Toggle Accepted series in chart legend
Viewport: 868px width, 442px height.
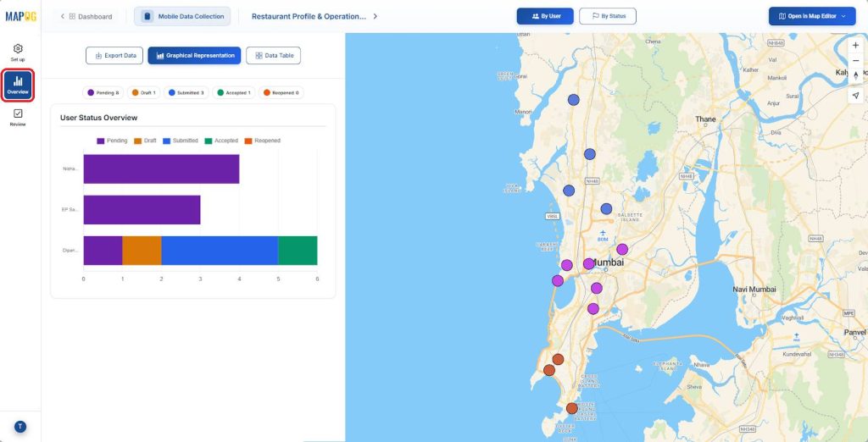221,141
